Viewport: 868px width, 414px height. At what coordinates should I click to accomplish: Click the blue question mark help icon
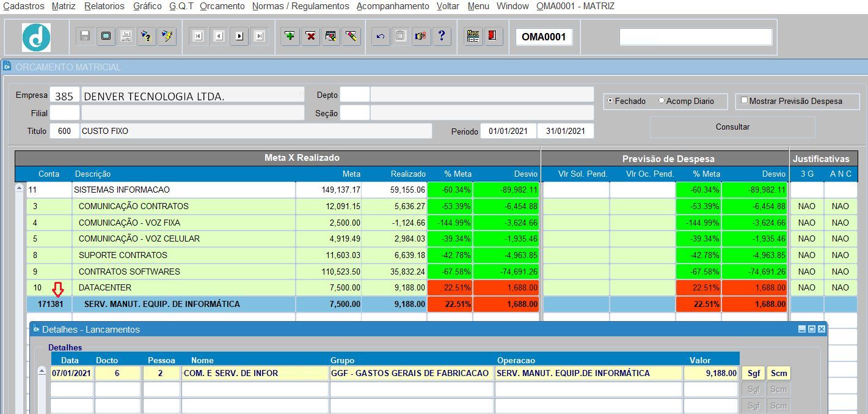441,36
